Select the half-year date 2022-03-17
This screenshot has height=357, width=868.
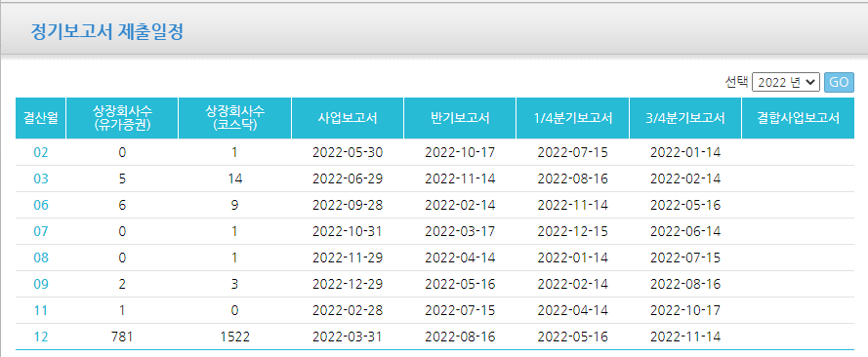460,231
